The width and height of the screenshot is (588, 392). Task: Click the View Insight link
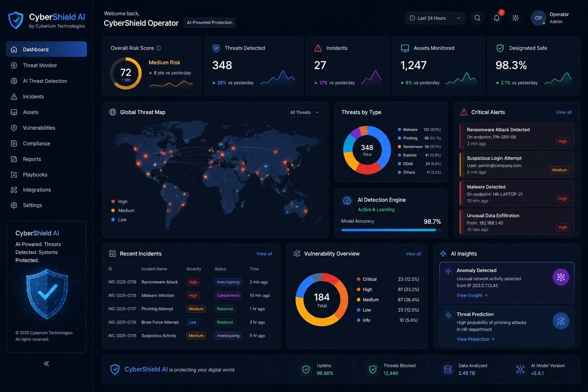point(472,296)
